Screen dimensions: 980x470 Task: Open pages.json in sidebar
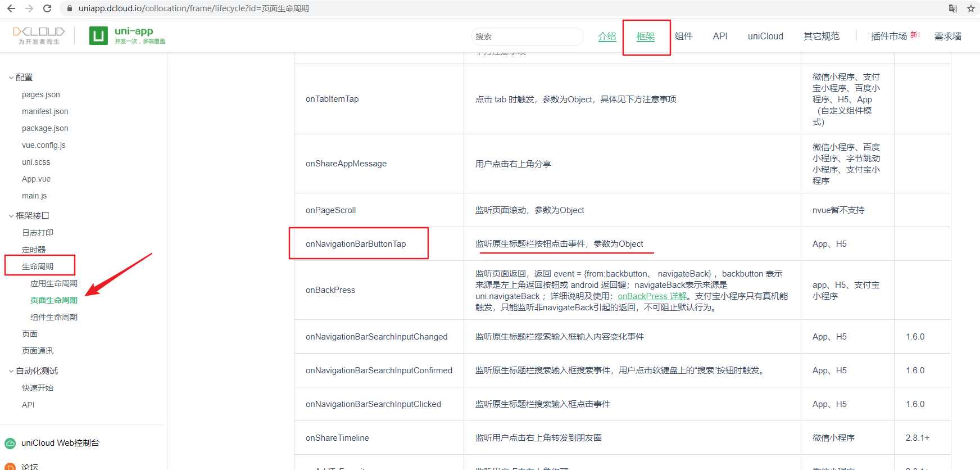[41, 94]
